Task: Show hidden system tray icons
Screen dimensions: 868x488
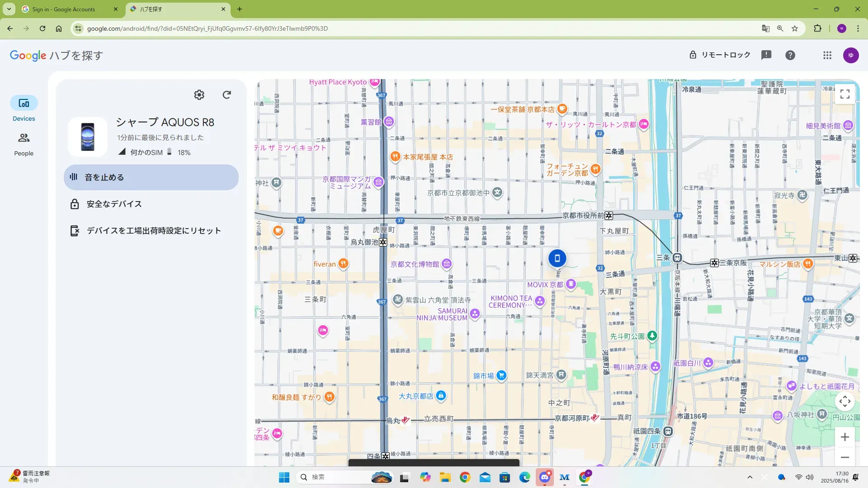Action: (750, 477)
